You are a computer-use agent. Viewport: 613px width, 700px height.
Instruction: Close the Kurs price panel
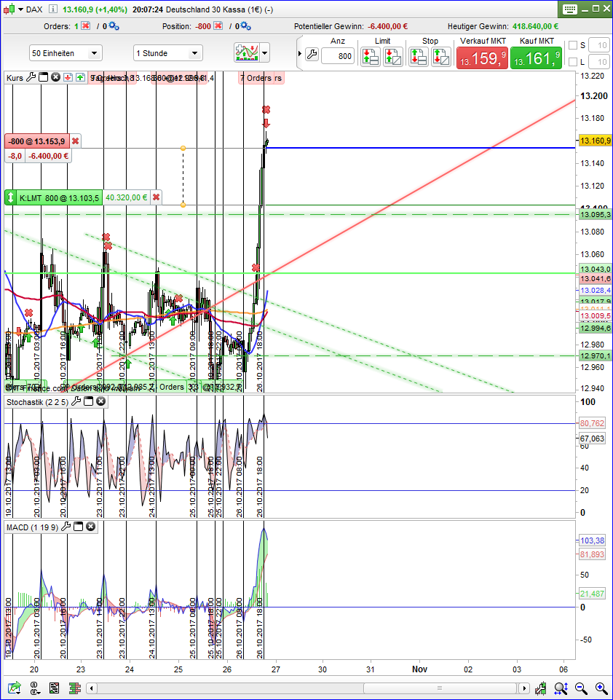[55, 77]
